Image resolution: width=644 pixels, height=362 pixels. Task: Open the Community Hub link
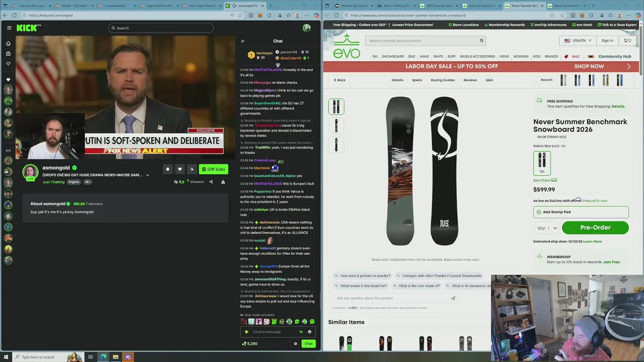click(615, 56)
